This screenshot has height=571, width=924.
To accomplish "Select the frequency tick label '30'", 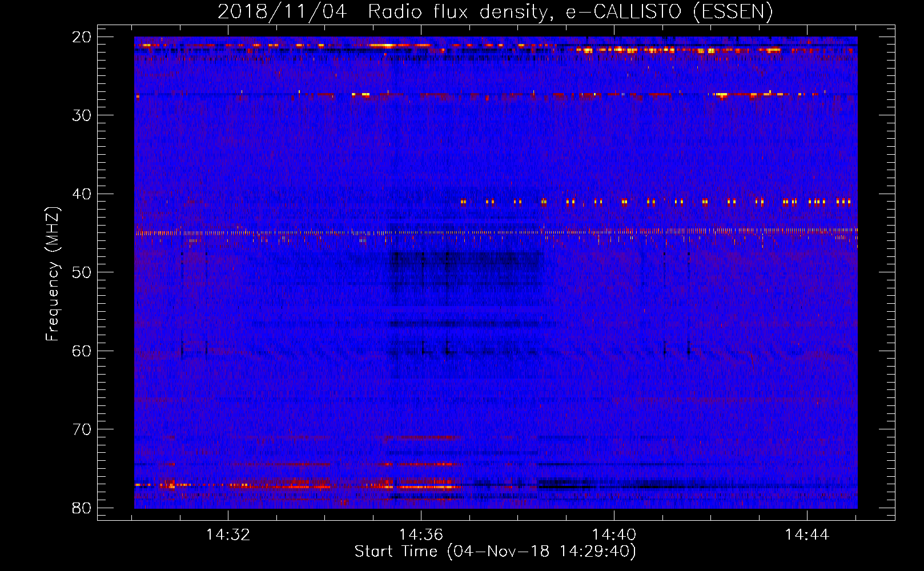I will [82, 115].
